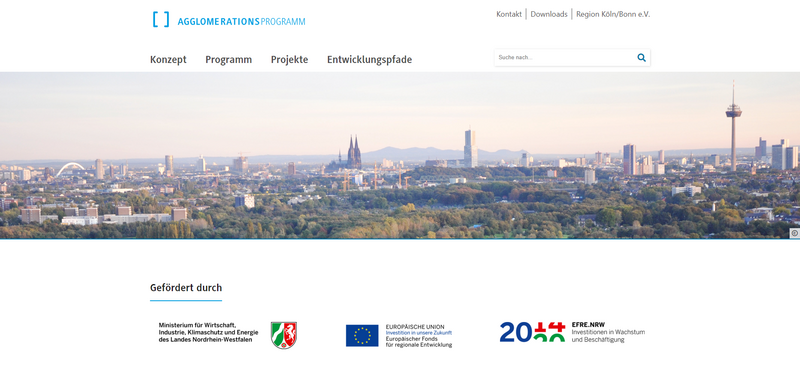
Task: Click the Cologne skyline banner image
Action: 400,155
